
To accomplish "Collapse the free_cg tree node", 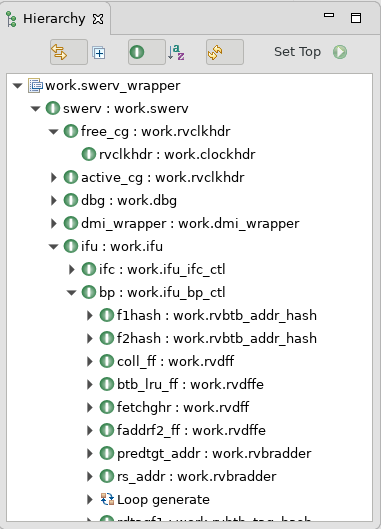I will [x=53, y=132].
